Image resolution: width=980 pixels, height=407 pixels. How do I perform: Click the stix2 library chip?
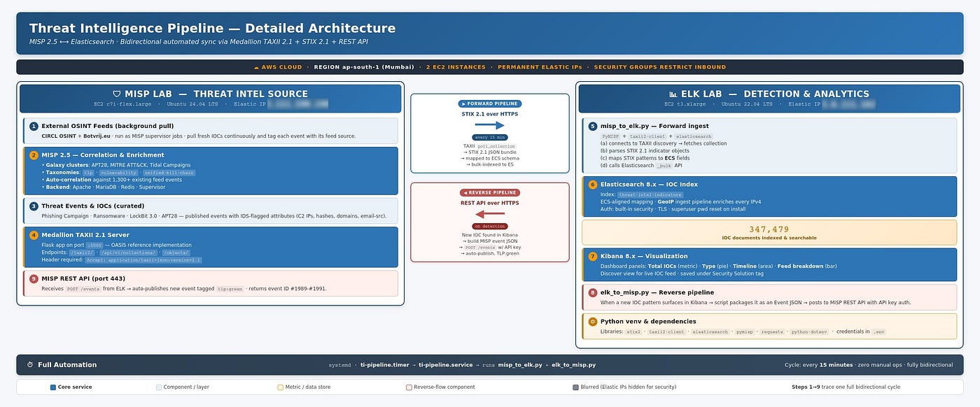pos(633,332)
